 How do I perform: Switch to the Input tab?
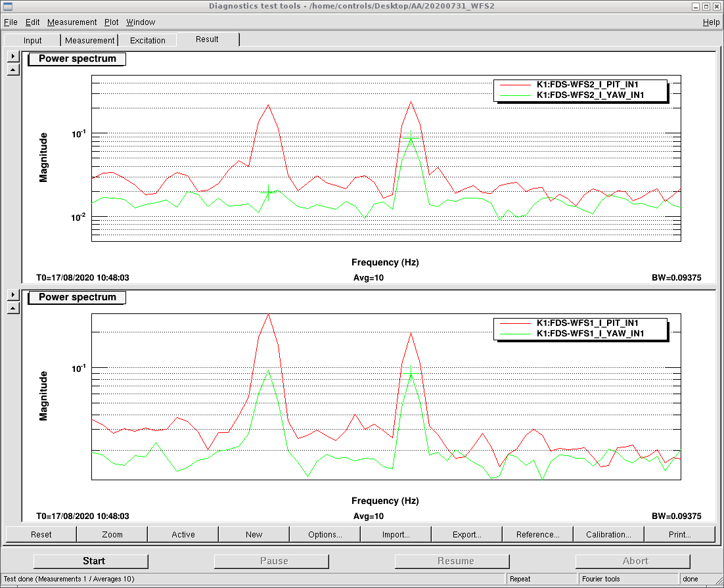(33, 41)
